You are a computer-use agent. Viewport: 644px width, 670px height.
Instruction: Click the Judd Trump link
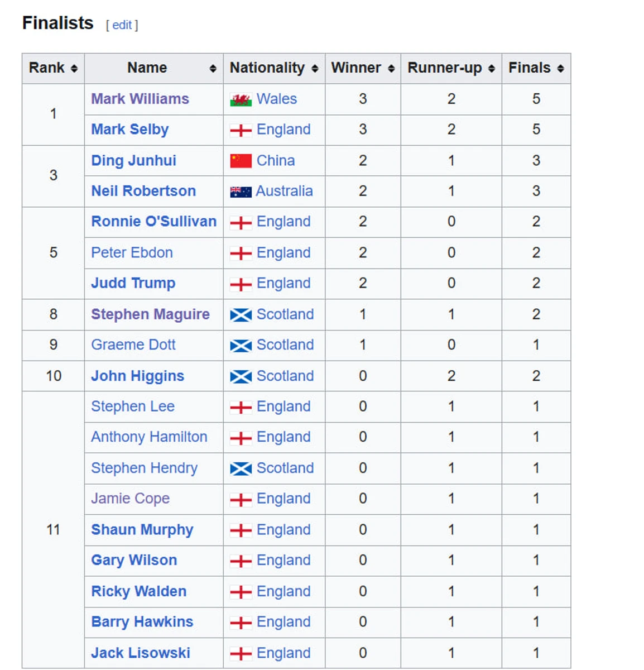pos(133,284)
